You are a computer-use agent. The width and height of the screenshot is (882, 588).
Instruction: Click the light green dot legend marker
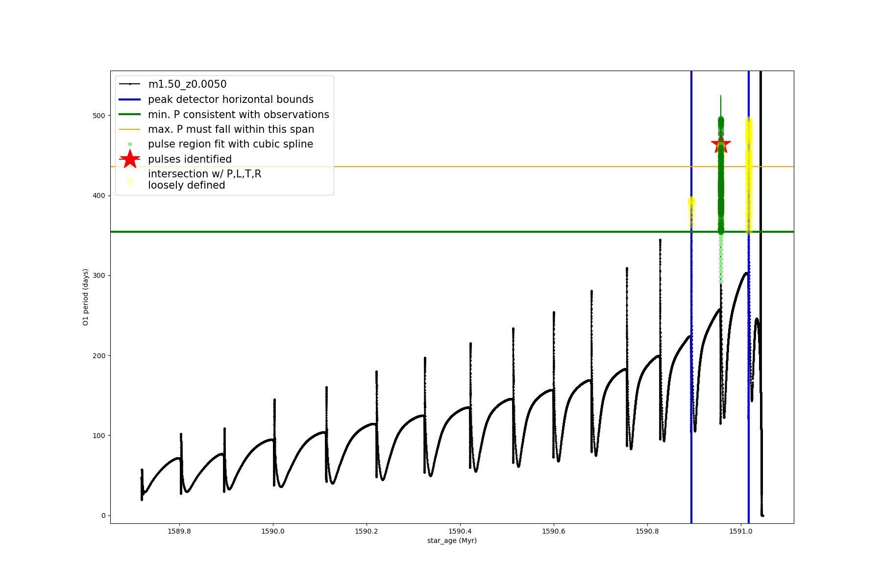(130, 144)
